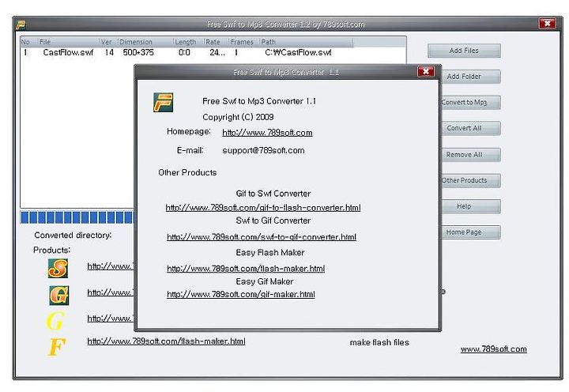This screenshot has width=569, height=392.
Task: Open flash-maker.html link in main window
Action: coord(166,341)
